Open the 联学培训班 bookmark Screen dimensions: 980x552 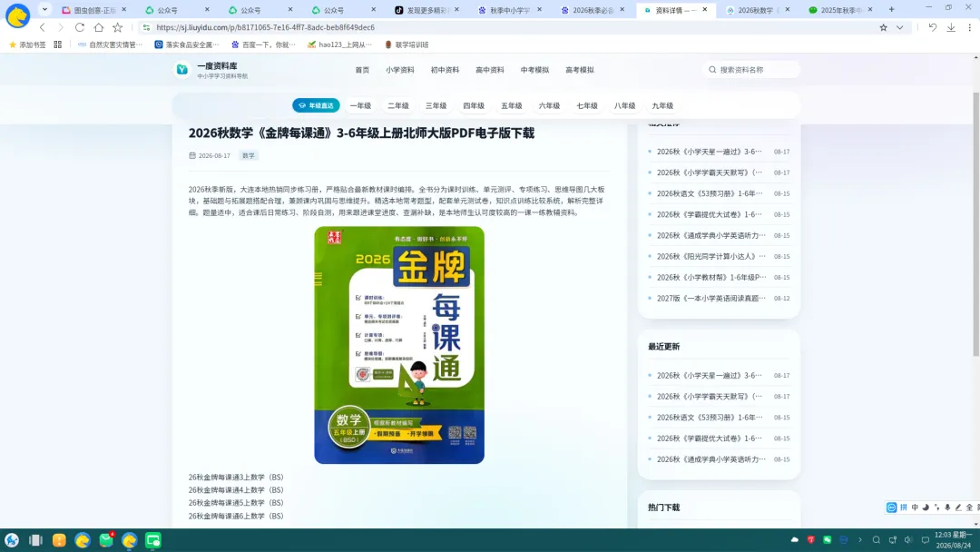(x=407, y=44)
